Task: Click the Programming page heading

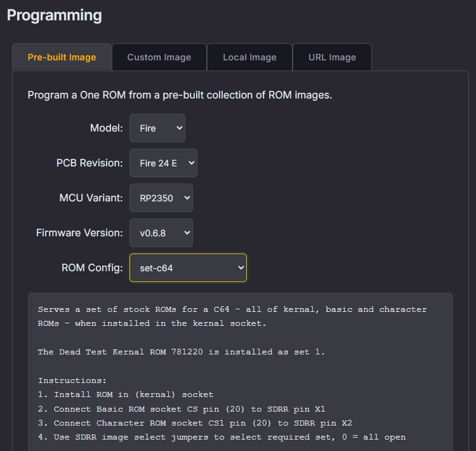Action: (x=54, y=15)
